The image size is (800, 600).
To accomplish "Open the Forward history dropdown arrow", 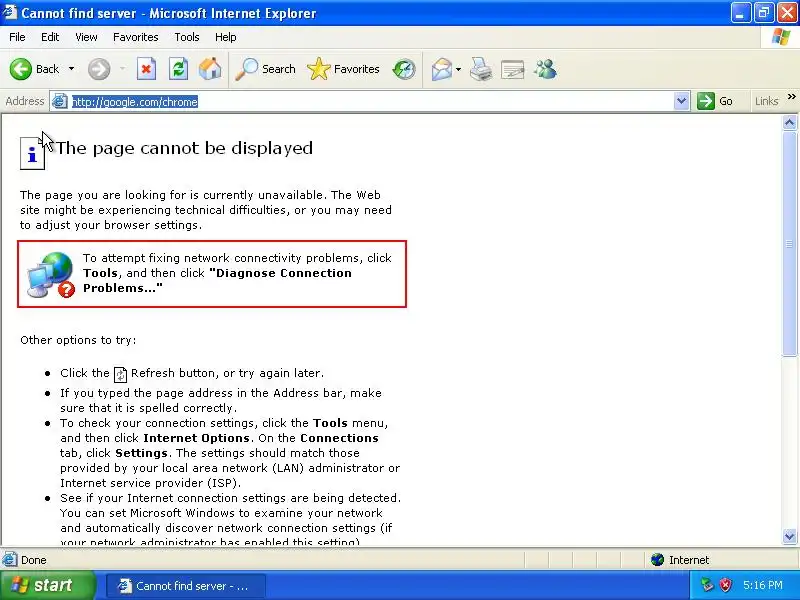I will pos(122,69).
